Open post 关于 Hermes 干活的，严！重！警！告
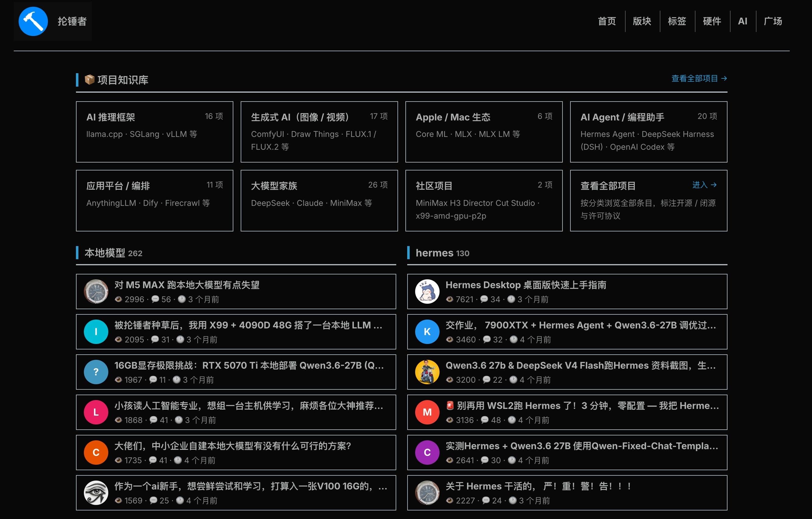812x519 pixels. coord(538,486)
